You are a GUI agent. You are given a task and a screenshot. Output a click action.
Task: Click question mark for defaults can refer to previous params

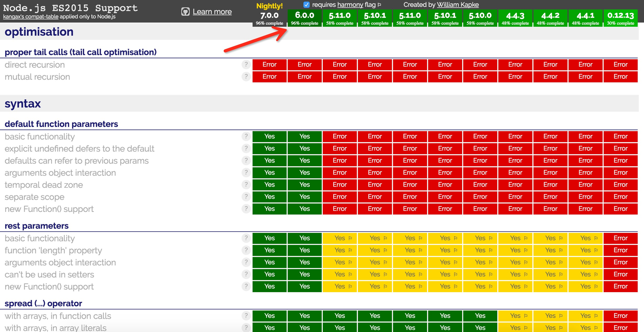[246, 160]
